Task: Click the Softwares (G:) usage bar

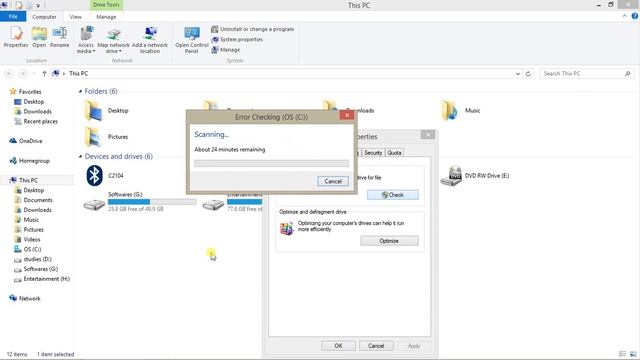Action: click(152, 202)
